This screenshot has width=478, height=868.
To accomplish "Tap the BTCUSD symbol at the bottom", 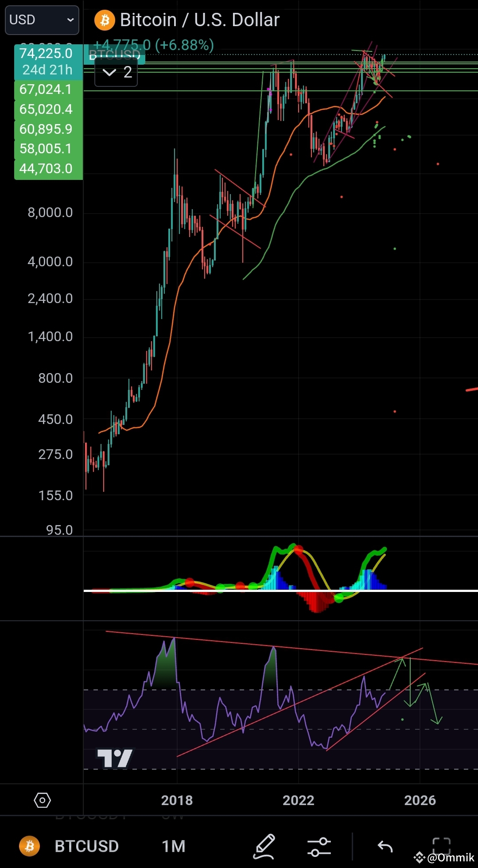I will click(x=86, y=846).
